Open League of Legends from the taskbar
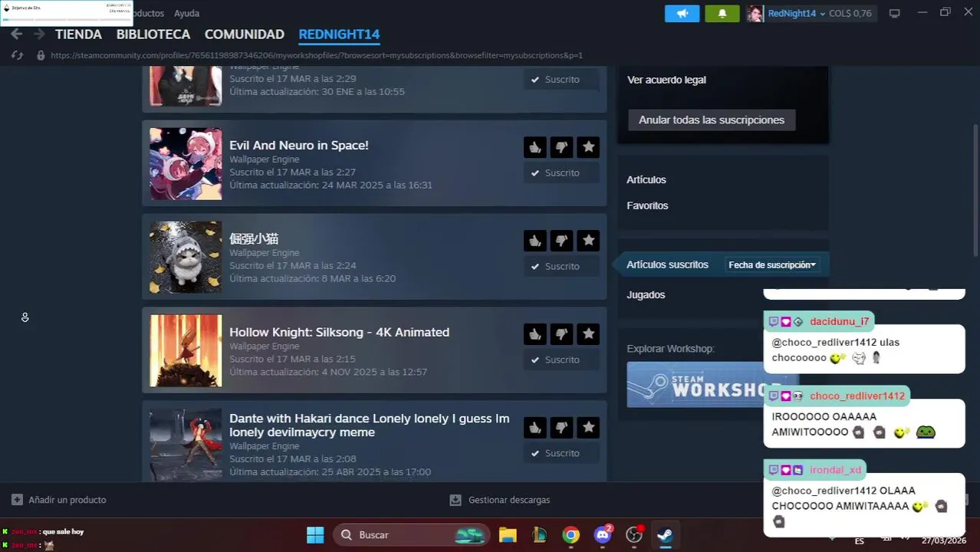This screenshot has width=980, height=552. pyautogui.click(x=539, y=534)
